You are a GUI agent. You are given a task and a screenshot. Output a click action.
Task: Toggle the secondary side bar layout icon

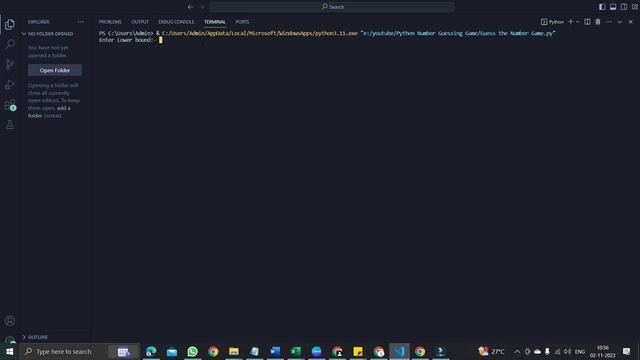click(624, 7)
